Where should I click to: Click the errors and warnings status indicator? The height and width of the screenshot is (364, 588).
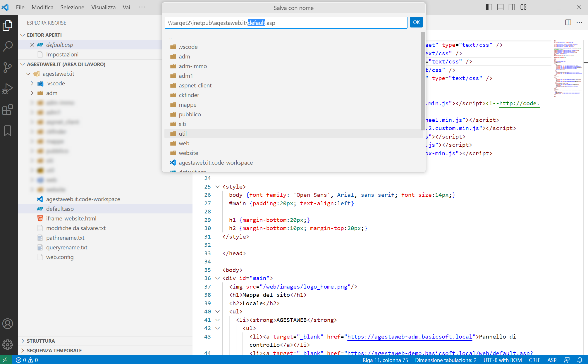[x=26, y=360]
